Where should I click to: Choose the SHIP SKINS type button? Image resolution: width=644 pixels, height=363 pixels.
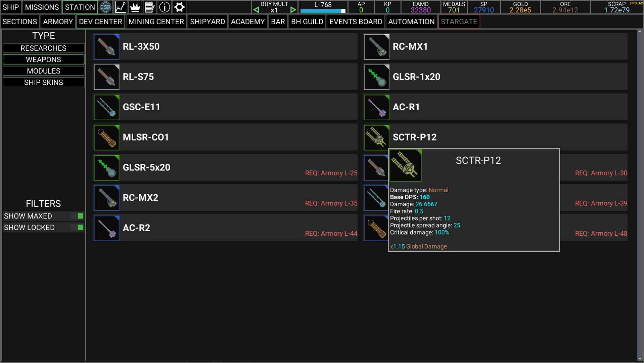[44, 82]
